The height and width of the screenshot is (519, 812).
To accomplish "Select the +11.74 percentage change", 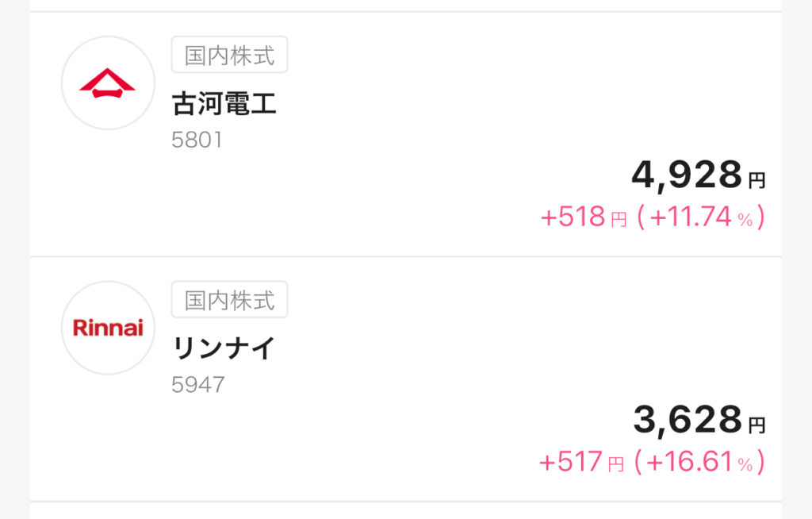I will pos(690,217).
